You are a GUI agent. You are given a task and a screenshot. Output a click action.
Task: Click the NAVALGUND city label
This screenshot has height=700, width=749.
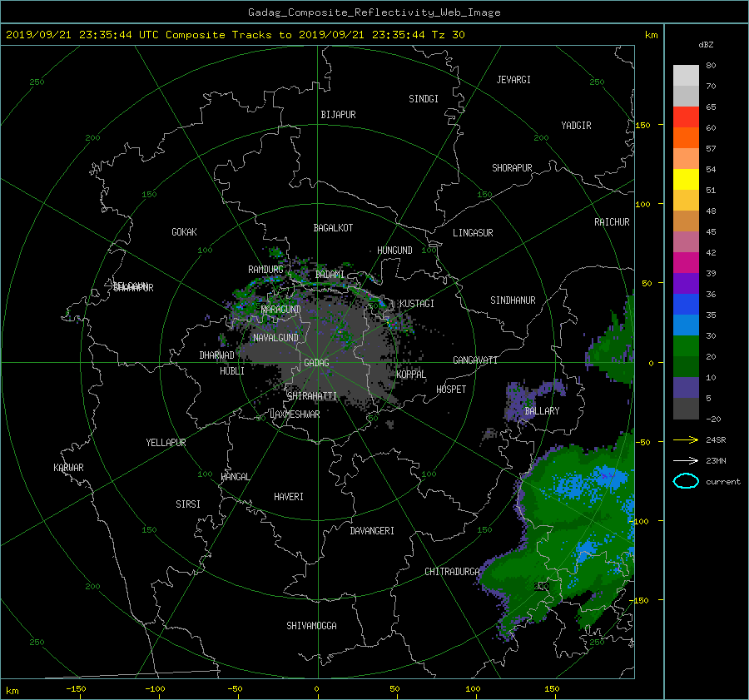(x=275, y=338)
